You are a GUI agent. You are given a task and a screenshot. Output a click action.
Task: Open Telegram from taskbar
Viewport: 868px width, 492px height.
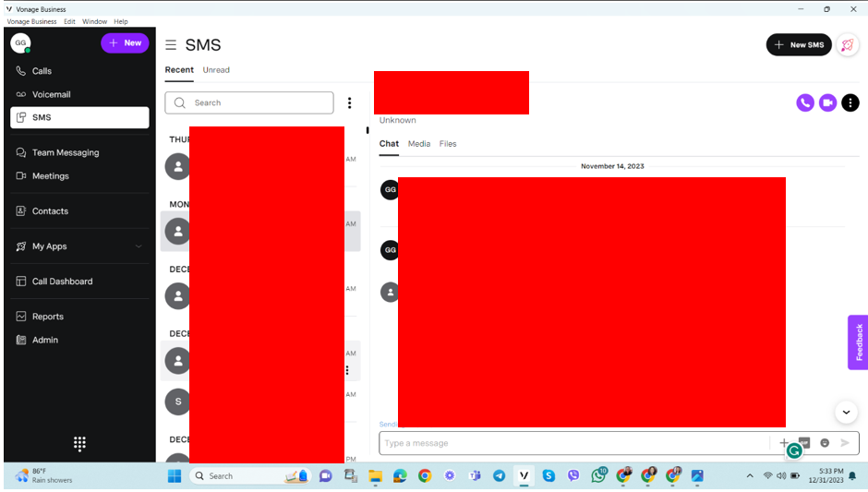499,476
